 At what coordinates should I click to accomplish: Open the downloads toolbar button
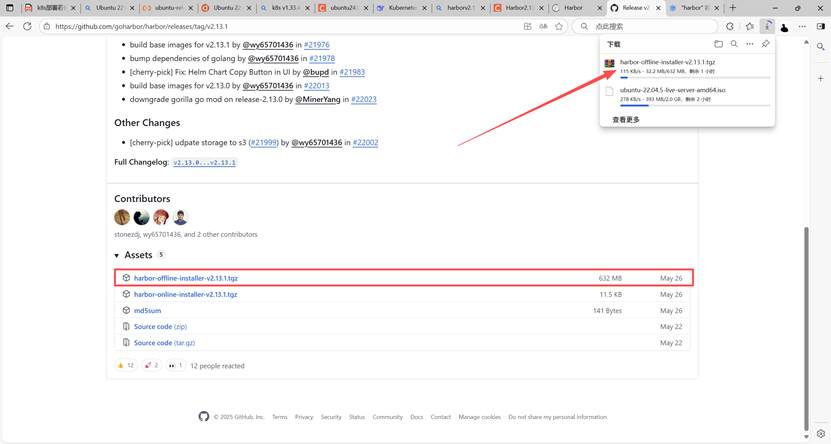(x=767, y=26)
